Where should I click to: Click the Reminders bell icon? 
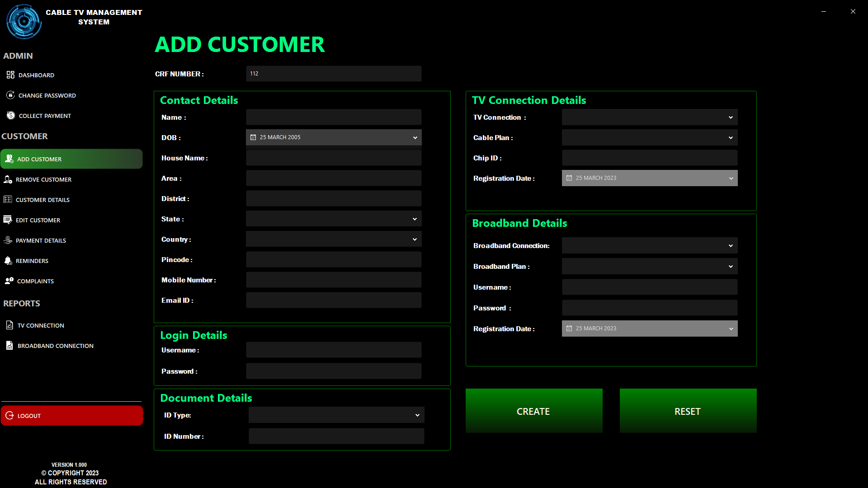point(8,261)
